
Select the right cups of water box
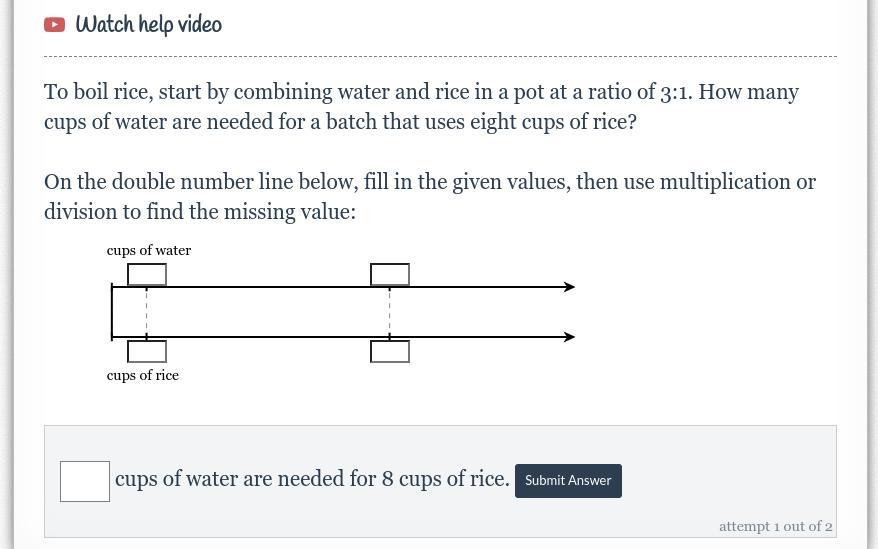tap(390, 274)
